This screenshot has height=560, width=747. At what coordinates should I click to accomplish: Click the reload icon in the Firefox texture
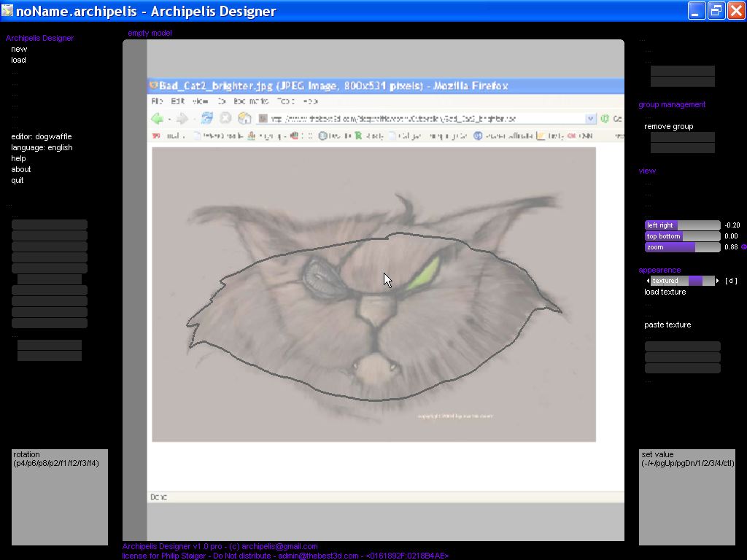(207, 118)
